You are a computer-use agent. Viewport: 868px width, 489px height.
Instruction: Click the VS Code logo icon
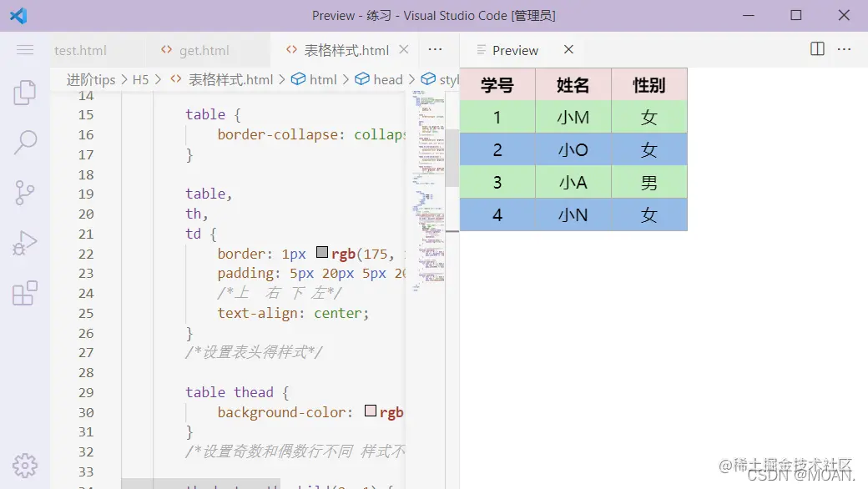(18, 16)
